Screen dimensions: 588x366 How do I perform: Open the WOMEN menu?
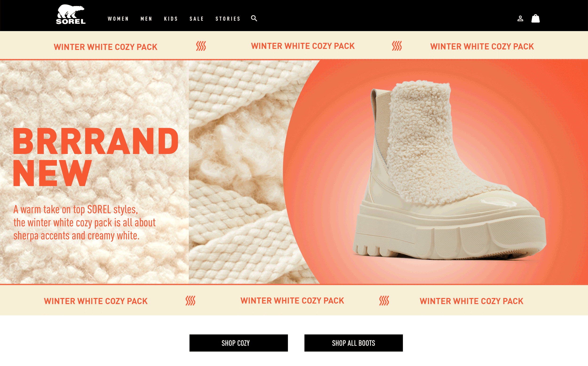point(118,19)
